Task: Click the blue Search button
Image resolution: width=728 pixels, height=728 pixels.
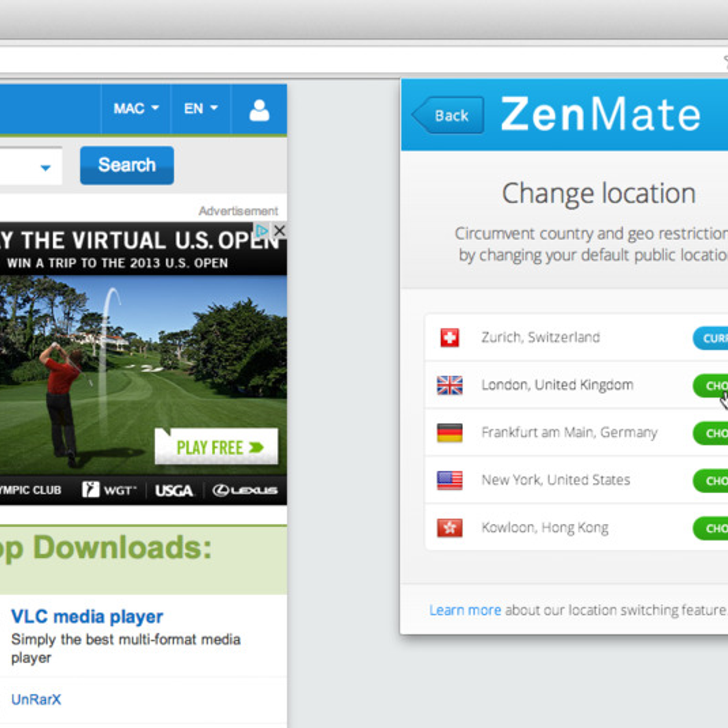Action: point(127,165)
